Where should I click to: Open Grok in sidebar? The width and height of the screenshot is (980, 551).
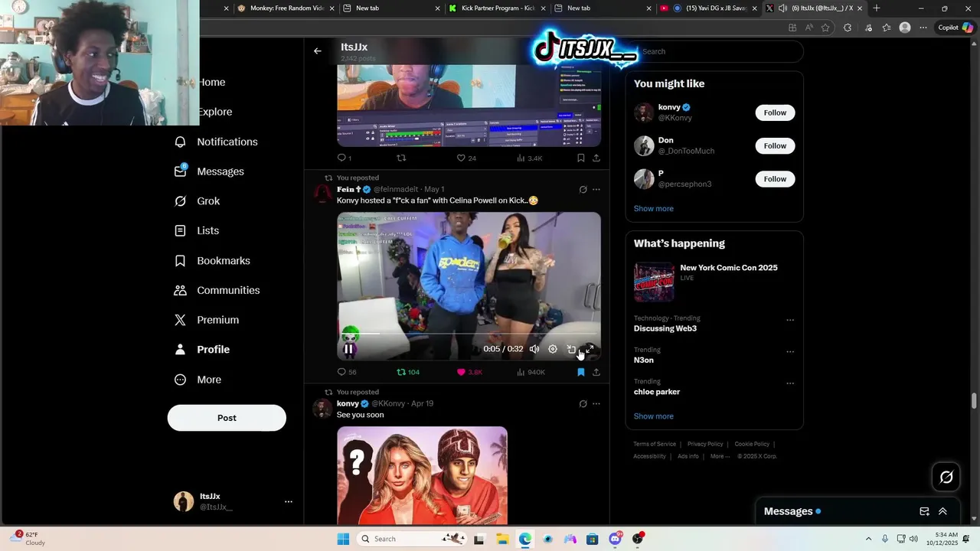(x=198, y=201)
